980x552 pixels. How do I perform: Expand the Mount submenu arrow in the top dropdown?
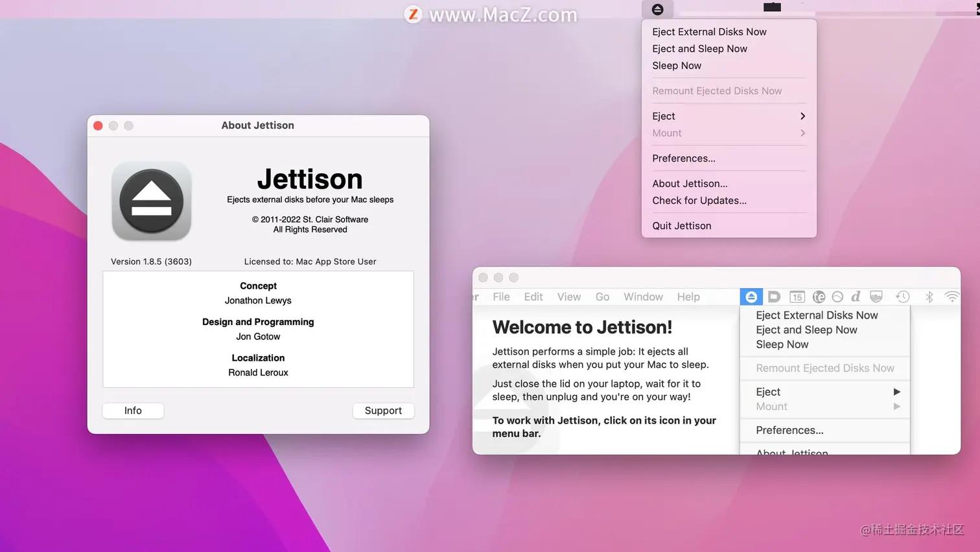point(802,133)
